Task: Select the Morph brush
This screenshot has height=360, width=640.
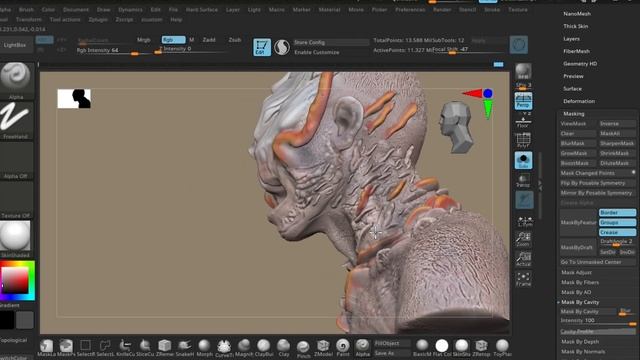Action: pyautogui.click(x=204, y=348)
